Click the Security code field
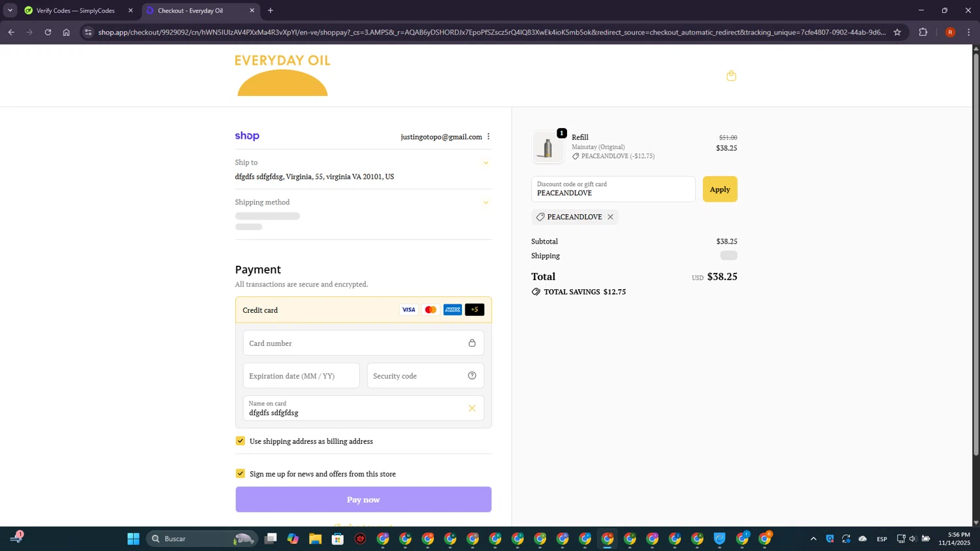Screen dimensions: 980x551 [425, 376]
